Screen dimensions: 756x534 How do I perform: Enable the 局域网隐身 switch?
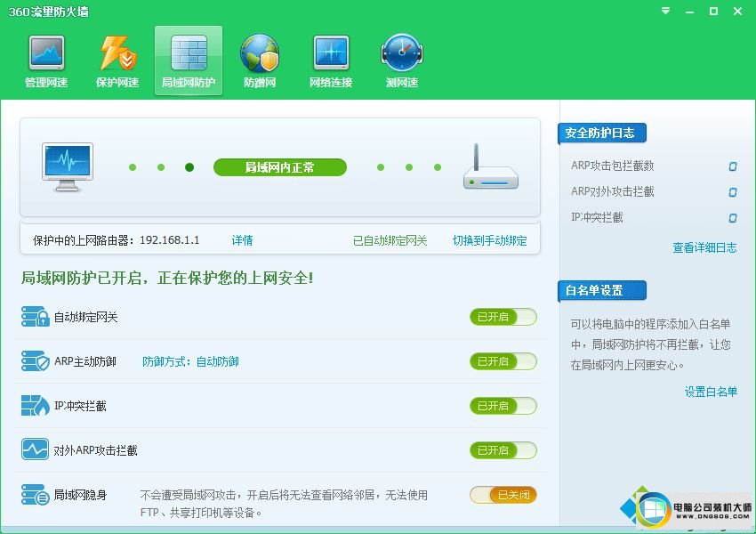pyautogui.click(x=503, y=495)
